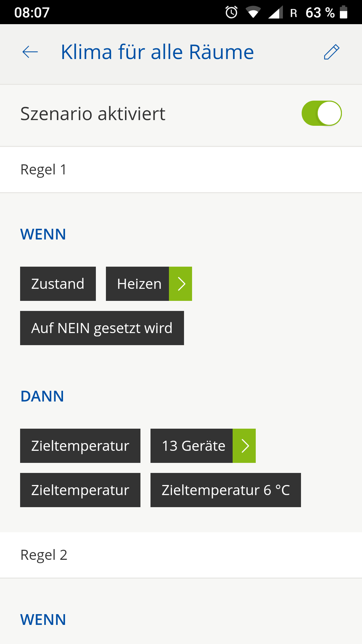Tap the cellular signal icon
This screenshot has width=362, height=644.
pyautogui.click(x=275, y=12)
